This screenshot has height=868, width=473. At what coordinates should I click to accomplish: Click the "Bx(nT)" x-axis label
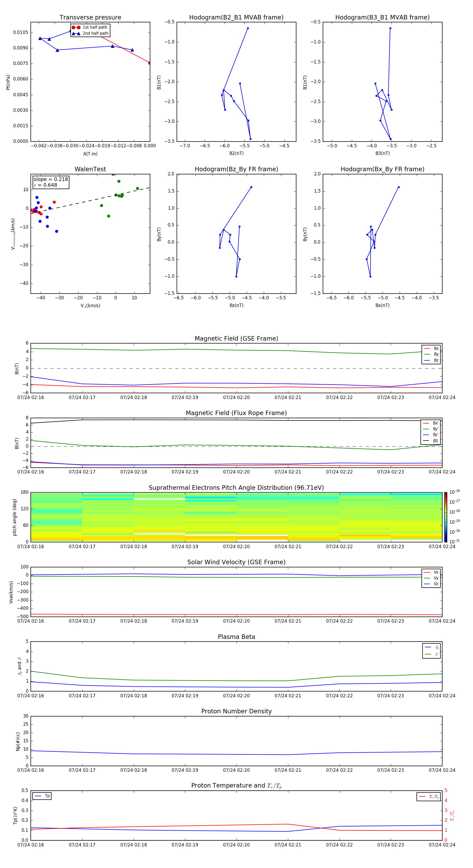[382, 305]
